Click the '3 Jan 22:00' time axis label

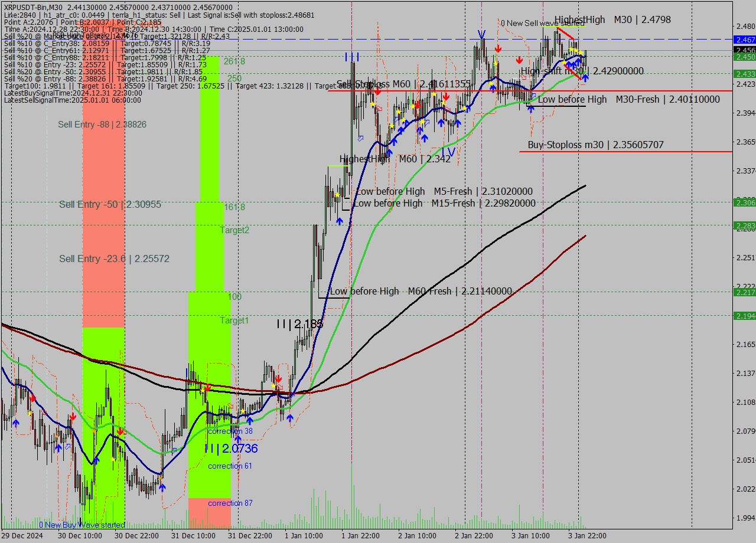click(x=587, y=536)
